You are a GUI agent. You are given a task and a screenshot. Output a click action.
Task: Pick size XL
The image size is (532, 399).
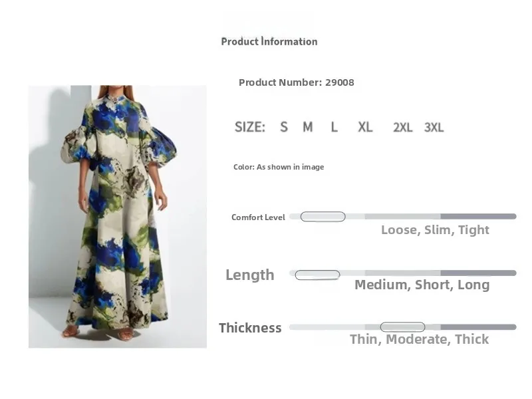tap(365, 127)
